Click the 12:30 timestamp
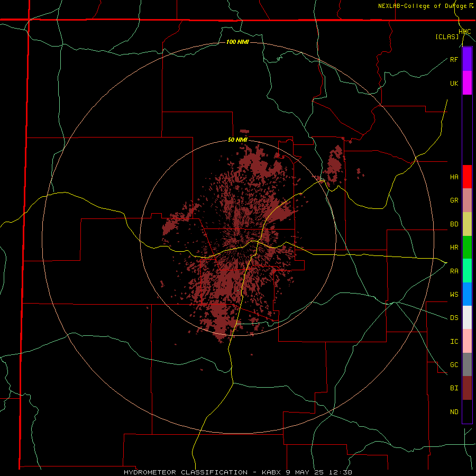Viewport: 476px width, 476px height. 340,472
